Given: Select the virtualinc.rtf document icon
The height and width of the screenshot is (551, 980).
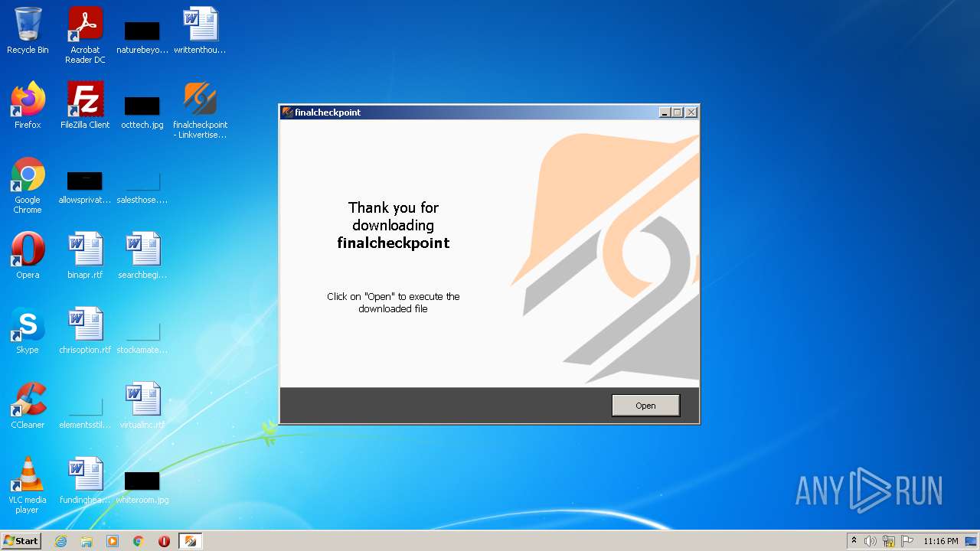Looking at the screenshot, I should click(142, 406).
